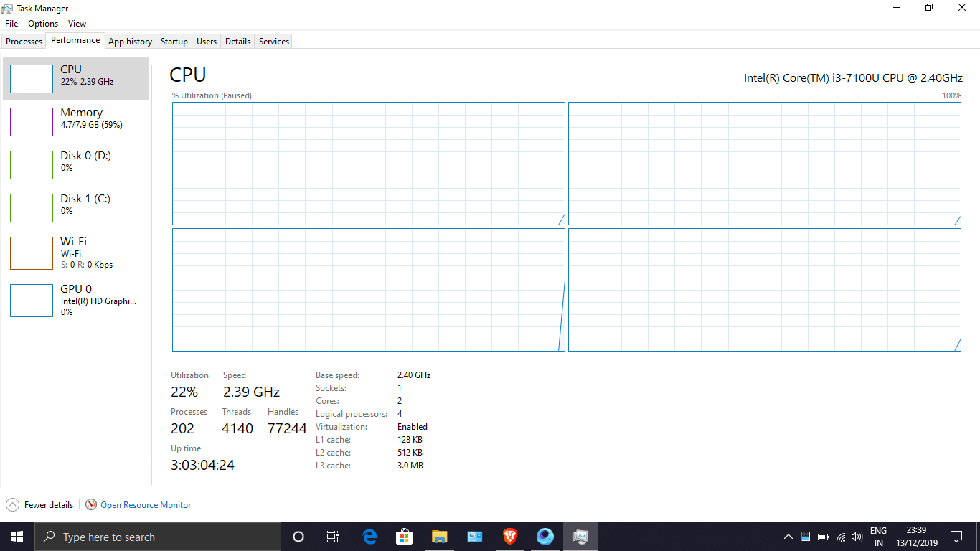Image resolution: width=980 pixels, height=551 pixels.
Task: Click the Handles count 77244
Action: (287, 428)
